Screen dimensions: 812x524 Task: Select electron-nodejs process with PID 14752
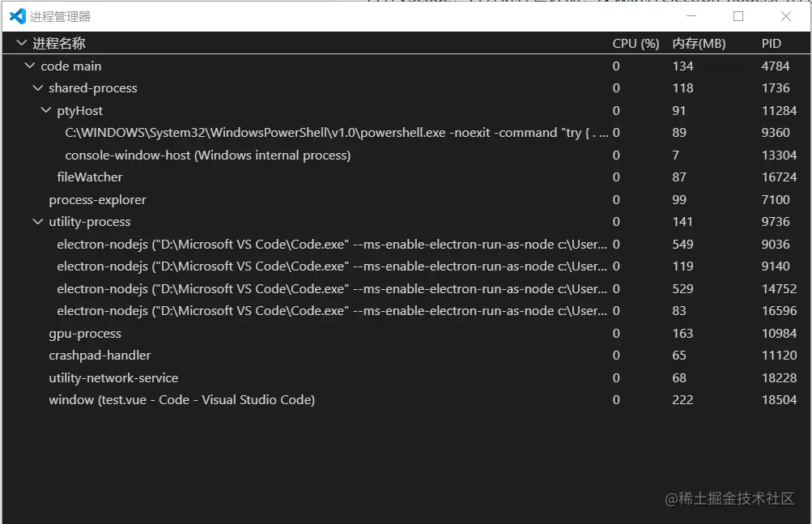tap(324, 289)
